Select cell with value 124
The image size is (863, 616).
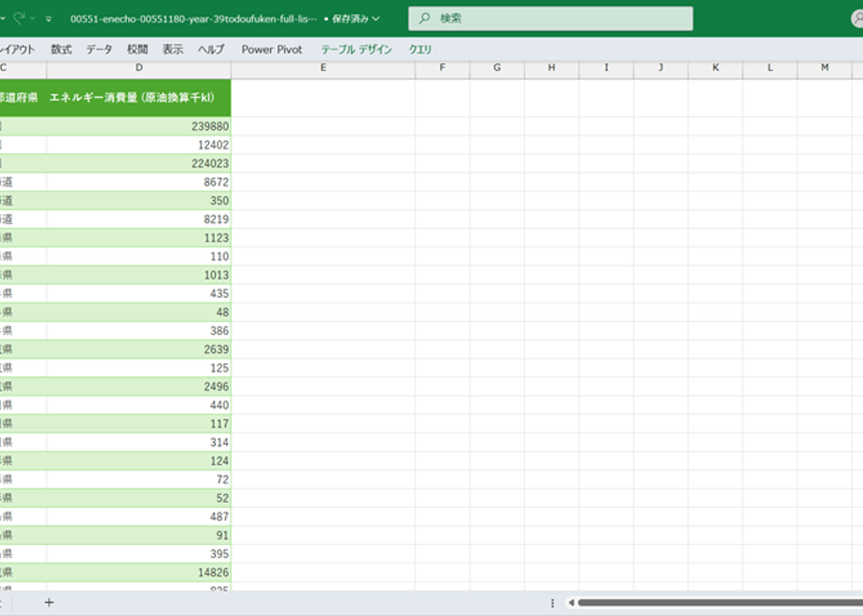[138, 461]
